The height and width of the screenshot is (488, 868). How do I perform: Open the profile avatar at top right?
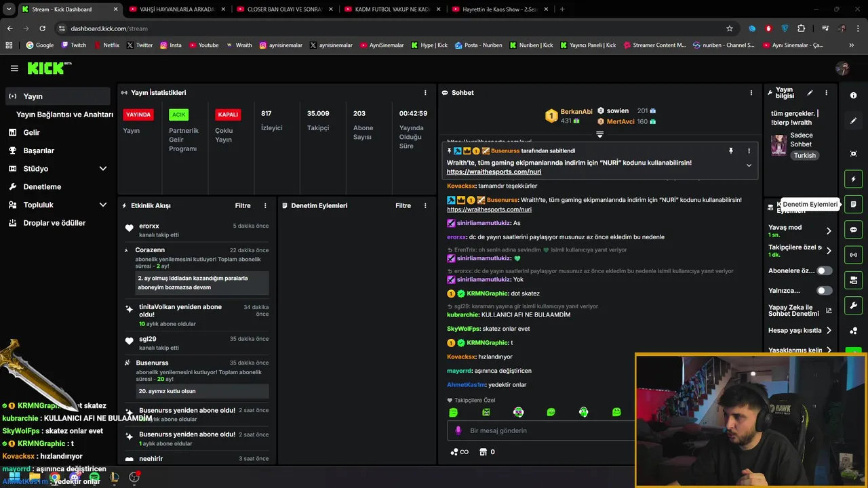pos(843,68)
